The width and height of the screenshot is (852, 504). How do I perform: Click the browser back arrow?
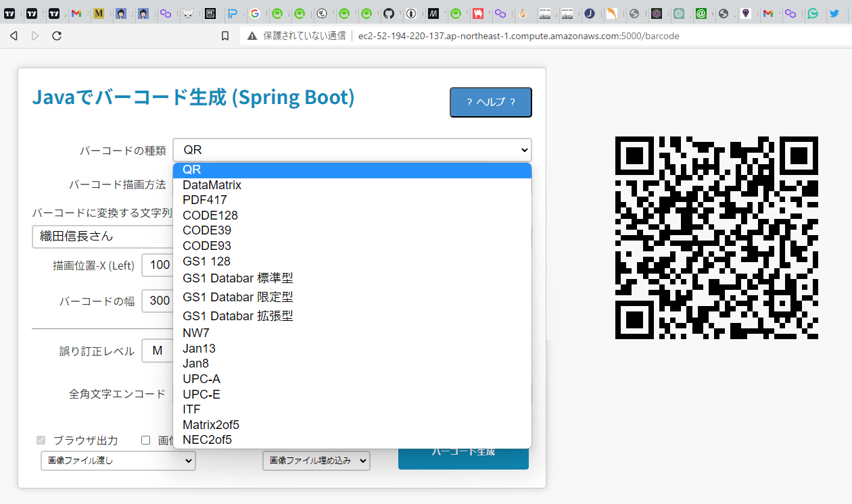tap(14, 36)
